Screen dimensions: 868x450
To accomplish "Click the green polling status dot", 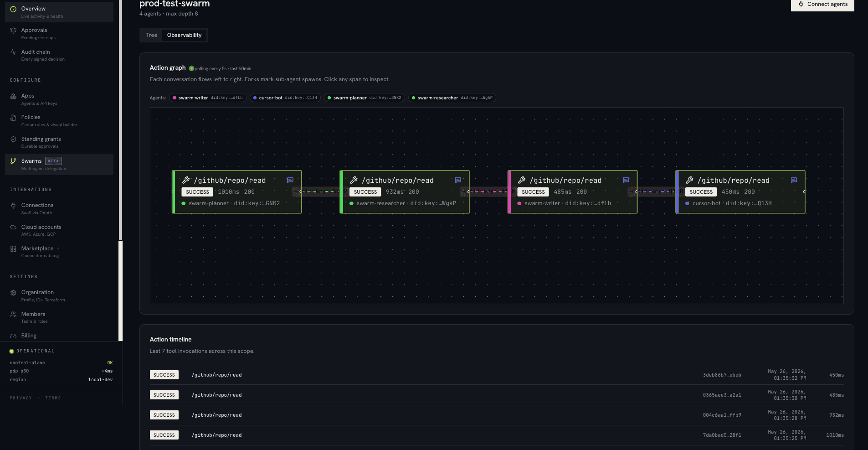I will pyautogui.click(x=191, y=68).
